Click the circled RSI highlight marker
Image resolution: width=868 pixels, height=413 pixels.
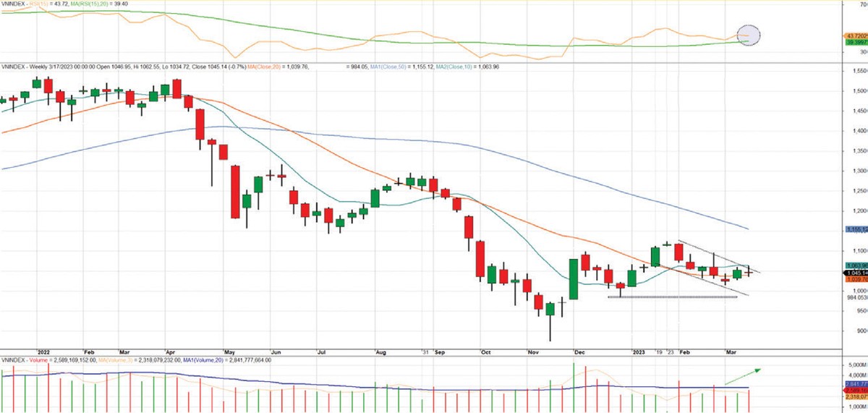749,35
